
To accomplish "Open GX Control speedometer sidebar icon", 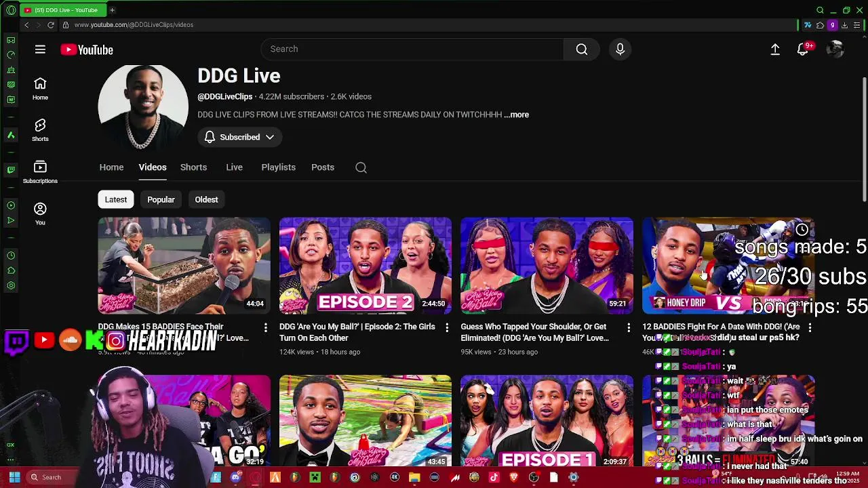I will tap(11, 55).
